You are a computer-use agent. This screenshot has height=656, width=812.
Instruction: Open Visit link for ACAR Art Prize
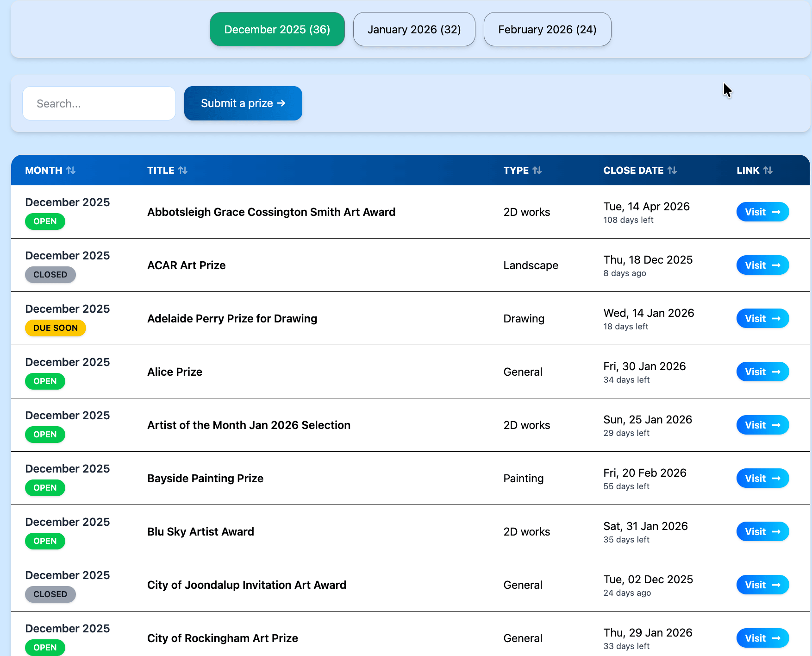pos(762,265)
